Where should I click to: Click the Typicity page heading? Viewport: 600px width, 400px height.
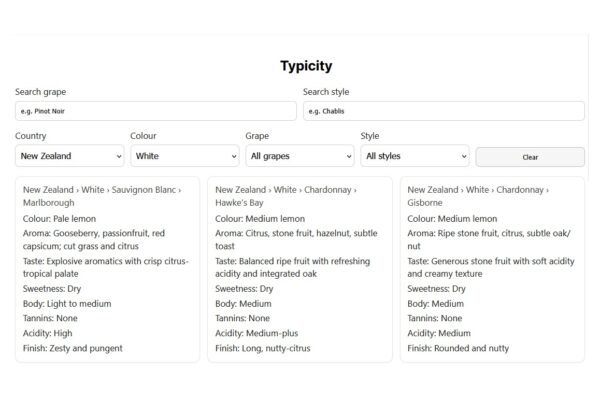[x=306, y=66]
